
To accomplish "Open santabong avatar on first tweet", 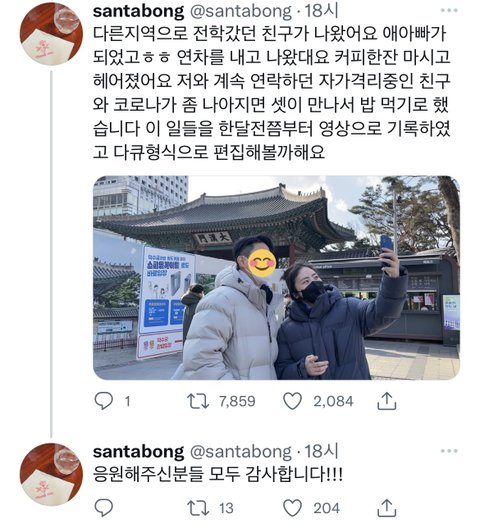I will click(x=51, y=34).
